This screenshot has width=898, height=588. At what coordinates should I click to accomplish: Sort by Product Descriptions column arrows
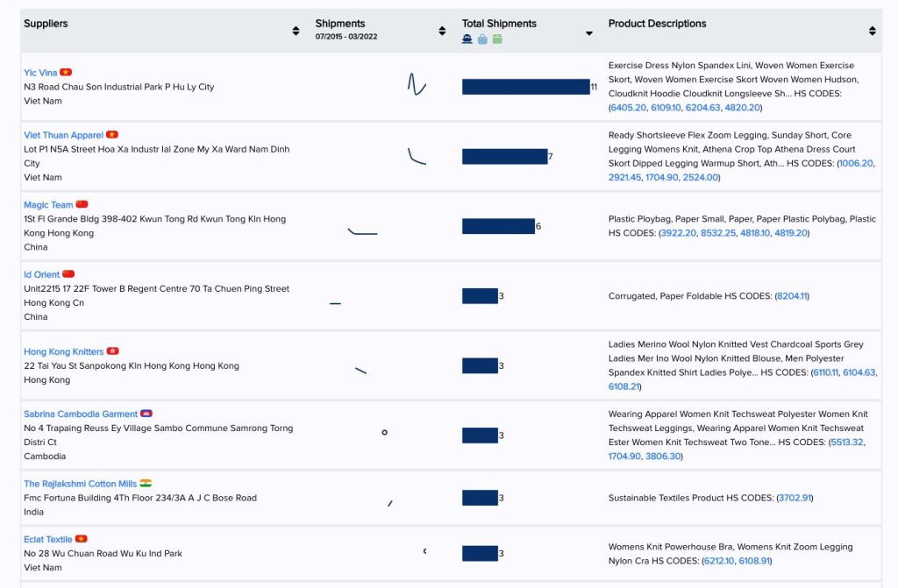[872, 32]
